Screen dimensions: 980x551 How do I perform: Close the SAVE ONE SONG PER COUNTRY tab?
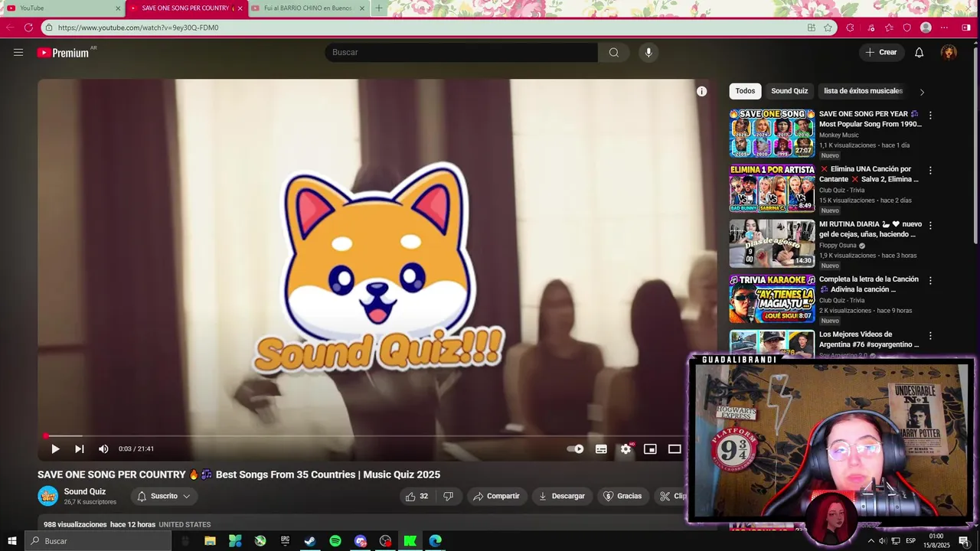tap(240, 8)
